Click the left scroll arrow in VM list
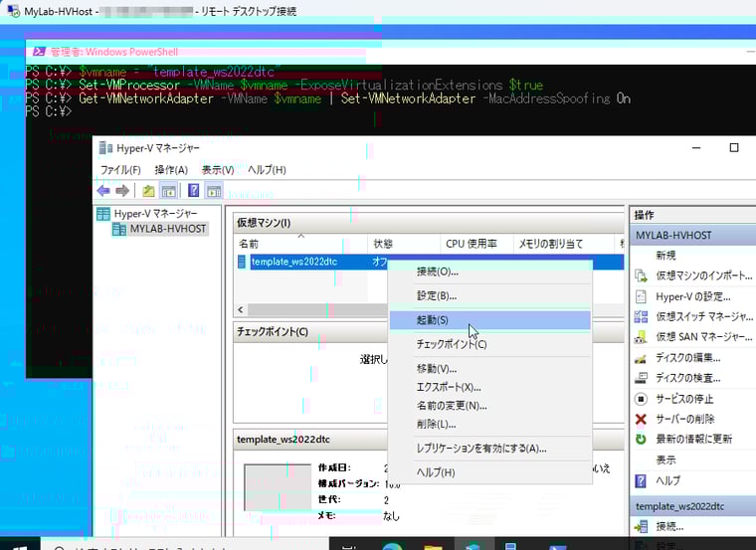Image resolution: width=756 pixels, height=550 pixels. (x=242, y=309)
